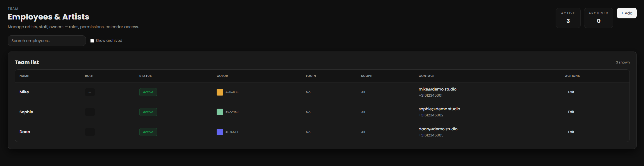Click Sophie's Active status badge

click(x=148, y=112)
